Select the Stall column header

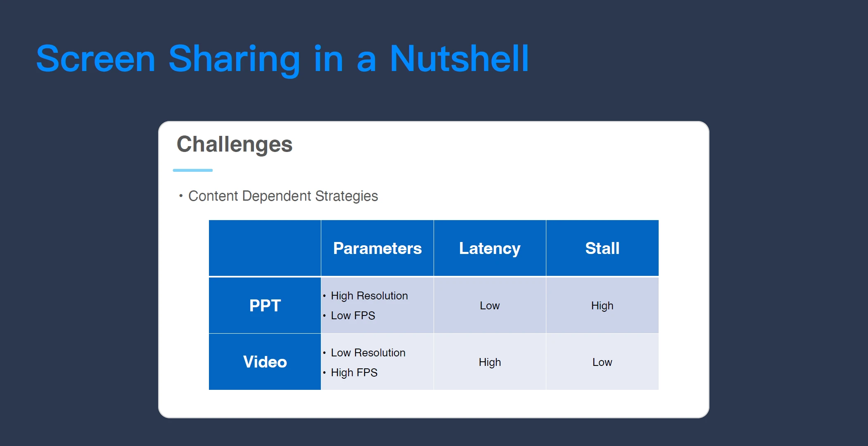(602, 248)
